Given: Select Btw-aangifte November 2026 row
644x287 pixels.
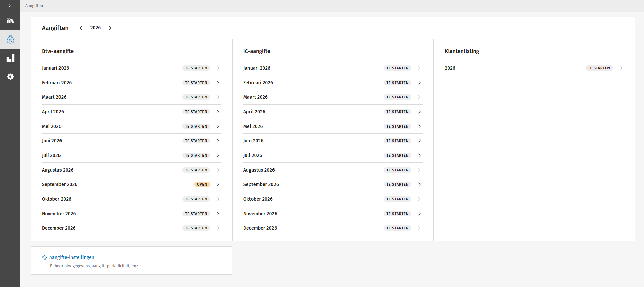Looking at the screenshot, I should 132,214.
